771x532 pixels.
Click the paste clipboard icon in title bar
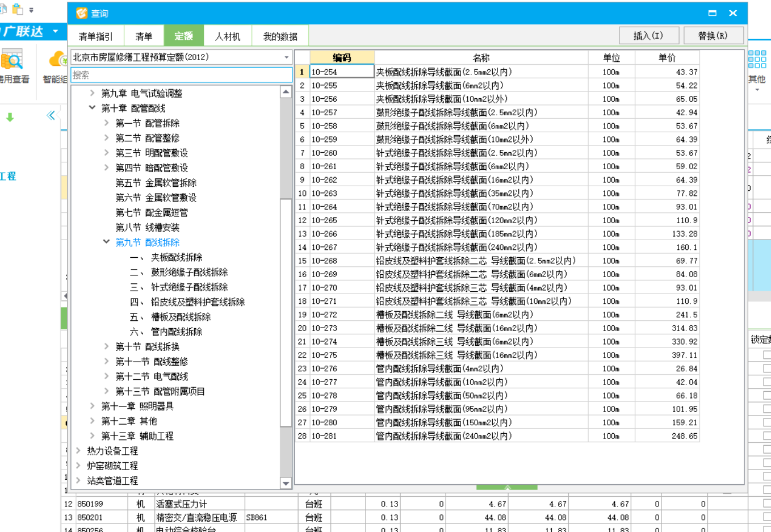18,9
